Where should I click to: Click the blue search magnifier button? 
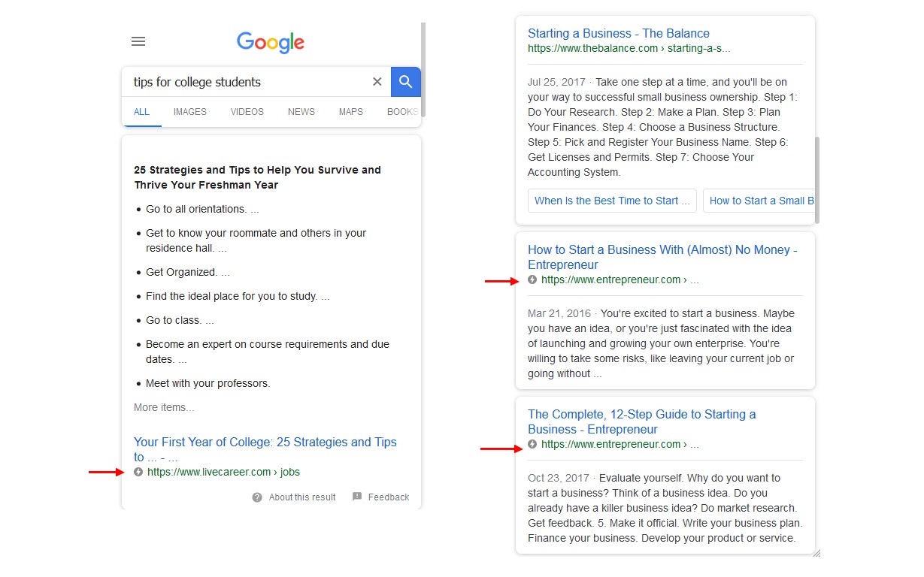[x=406, y=82]
